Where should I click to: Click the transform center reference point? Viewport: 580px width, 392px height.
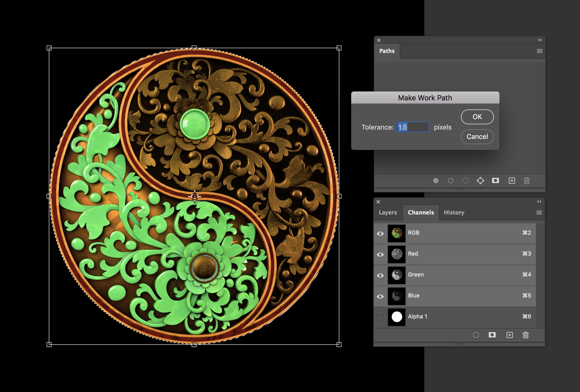195,197
